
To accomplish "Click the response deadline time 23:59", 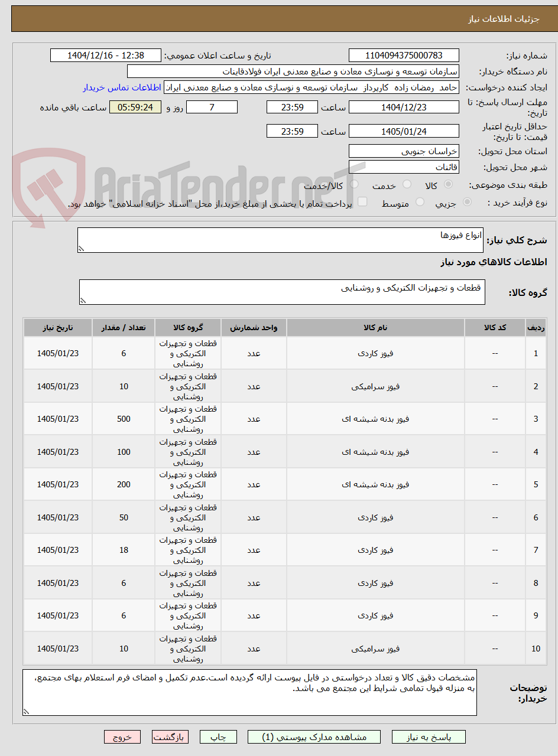I will coord(292,107).
